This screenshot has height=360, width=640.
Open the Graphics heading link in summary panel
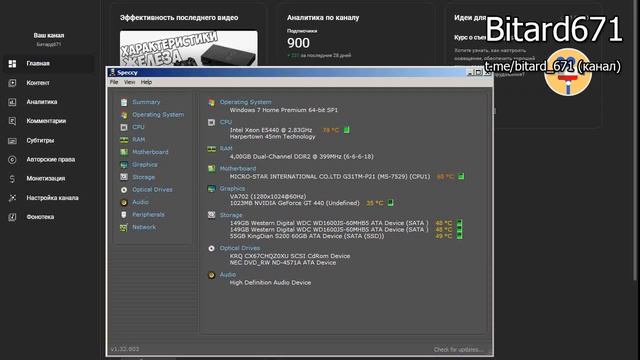pyautogui.click(x=232, y=189)
